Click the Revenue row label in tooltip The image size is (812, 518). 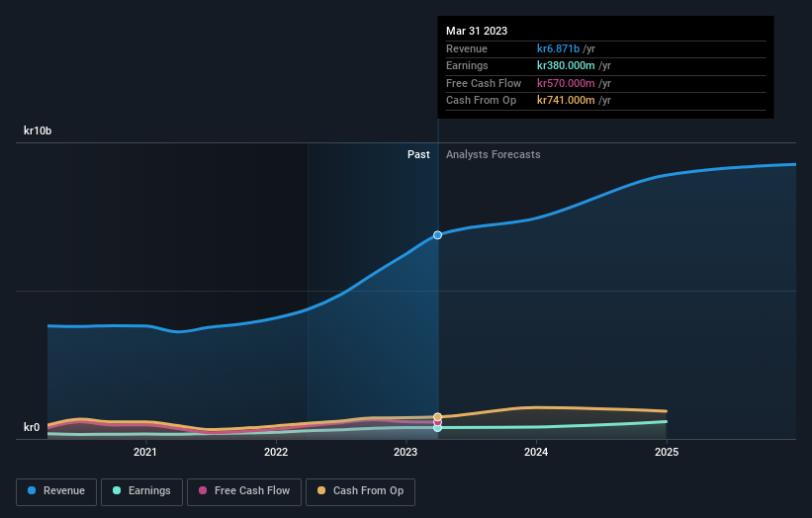[x=467, y=48]
